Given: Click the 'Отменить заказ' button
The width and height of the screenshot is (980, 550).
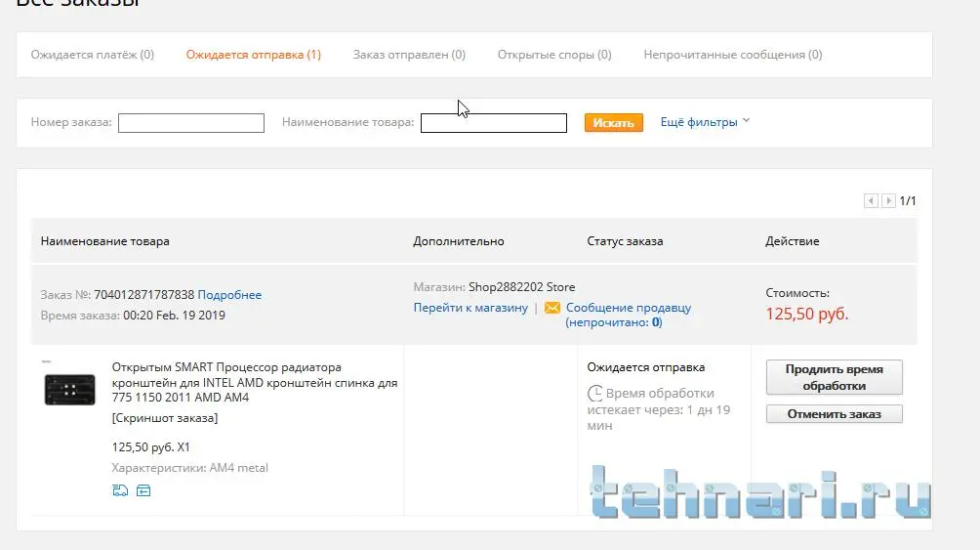Looking at the screenshot, I should pyautogui.click(x=834, y=414).
